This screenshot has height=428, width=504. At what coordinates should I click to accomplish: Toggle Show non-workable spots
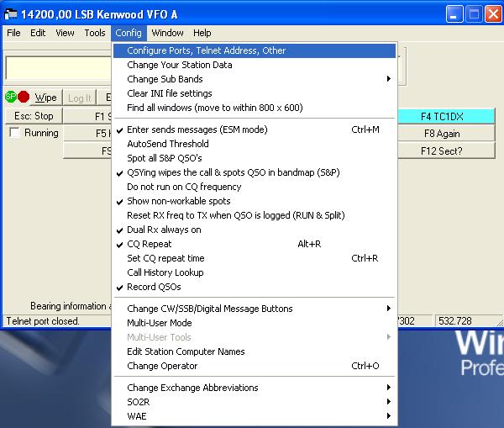pyautogui.click(x=255, y=201)
